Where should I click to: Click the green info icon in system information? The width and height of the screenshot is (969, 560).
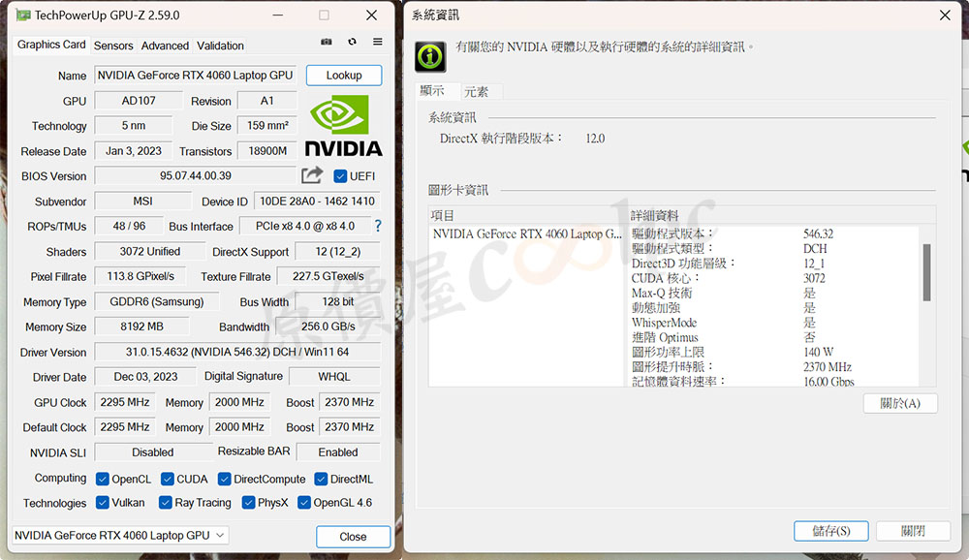(x=430, y=57)
